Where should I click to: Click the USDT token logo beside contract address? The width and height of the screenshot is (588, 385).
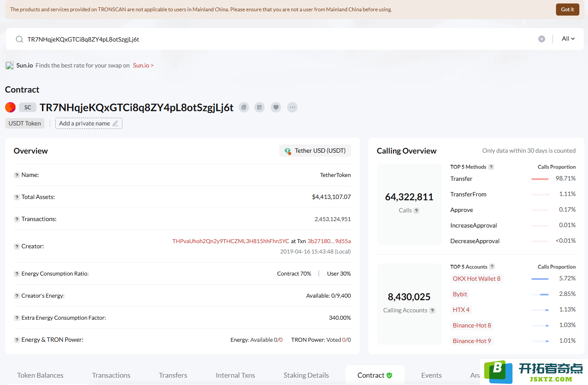click(x=10, y=107)
